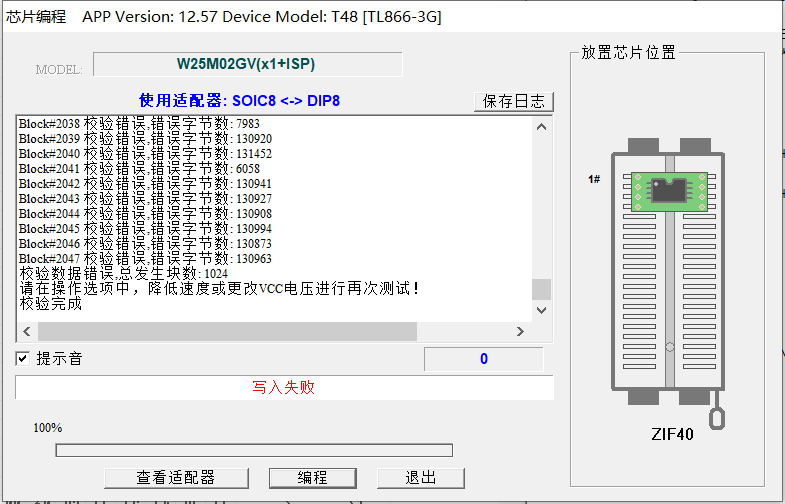Click the ZIF40 socket label
Image resolution: width=785 pixels, height=504 pixels.
[671, 435]
